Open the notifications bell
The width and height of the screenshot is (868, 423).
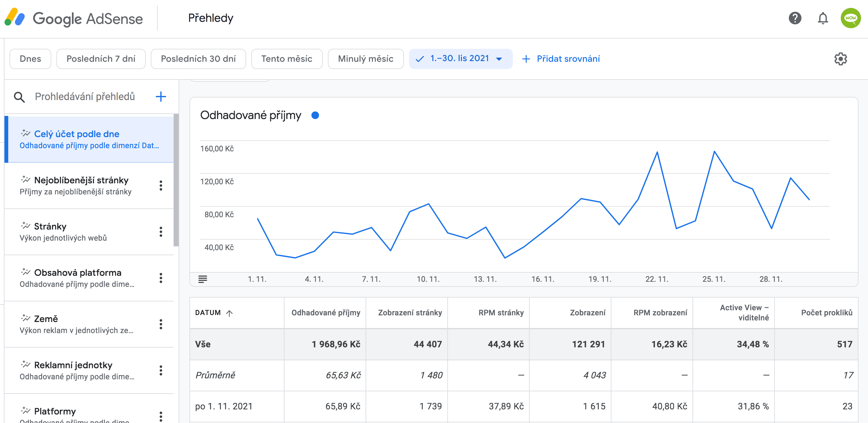point(822,18)
